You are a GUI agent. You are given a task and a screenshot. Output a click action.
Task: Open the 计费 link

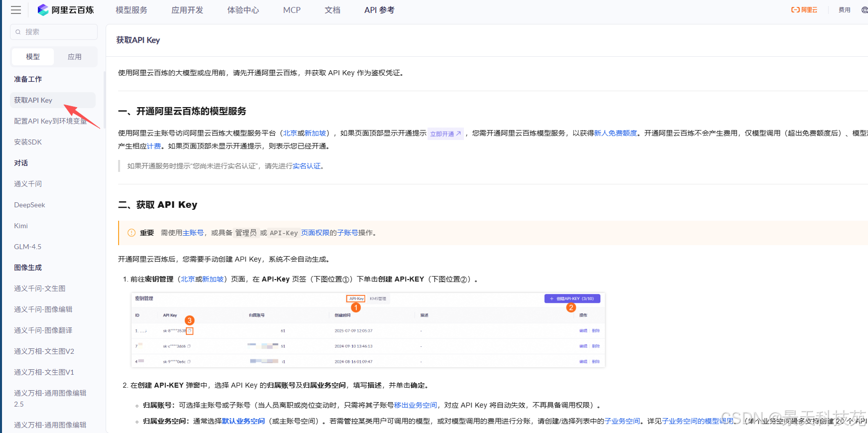(x=154, y=146)
